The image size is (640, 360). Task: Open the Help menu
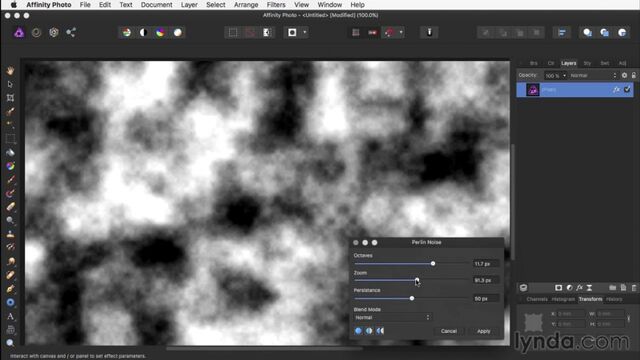click(x=357, y=5)
